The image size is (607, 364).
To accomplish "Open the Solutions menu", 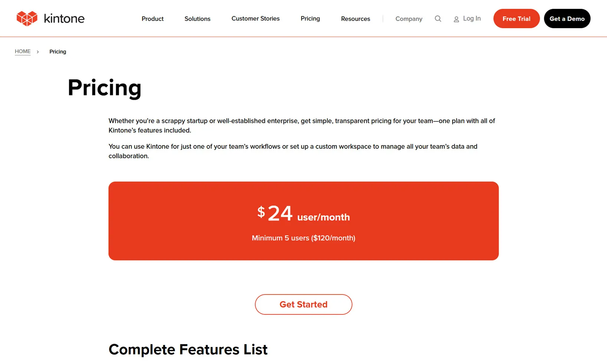I will click(197, 19).
